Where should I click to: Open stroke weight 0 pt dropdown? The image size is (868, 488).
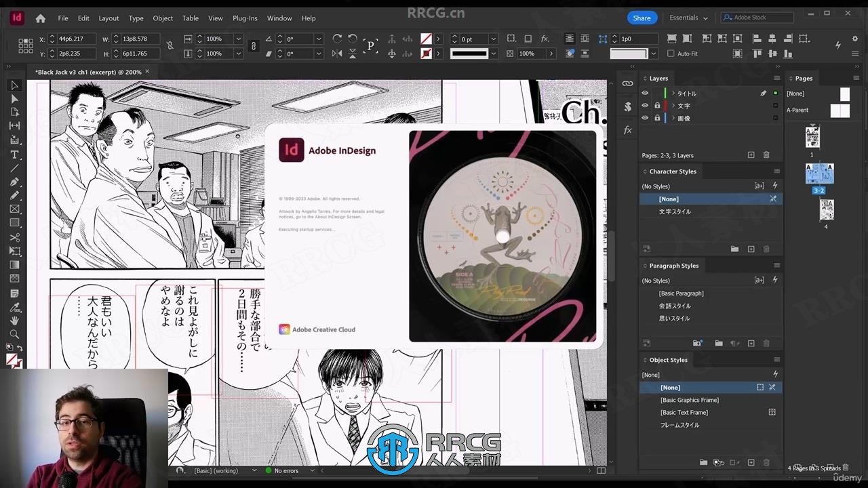pyautogui.click(x=493, y=39)
